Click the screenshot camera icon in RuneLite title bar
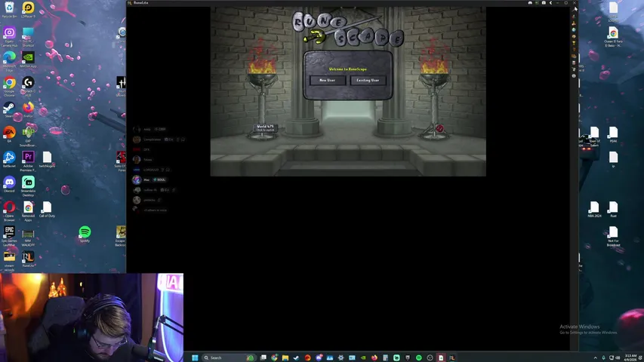The height and width of the screenshot is (362, 644). (544, 3)
